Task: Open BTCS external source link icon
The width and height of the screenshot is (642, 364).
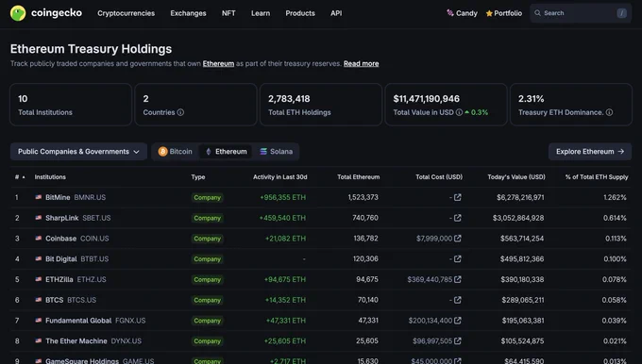Action: click(x=458, y=300)
